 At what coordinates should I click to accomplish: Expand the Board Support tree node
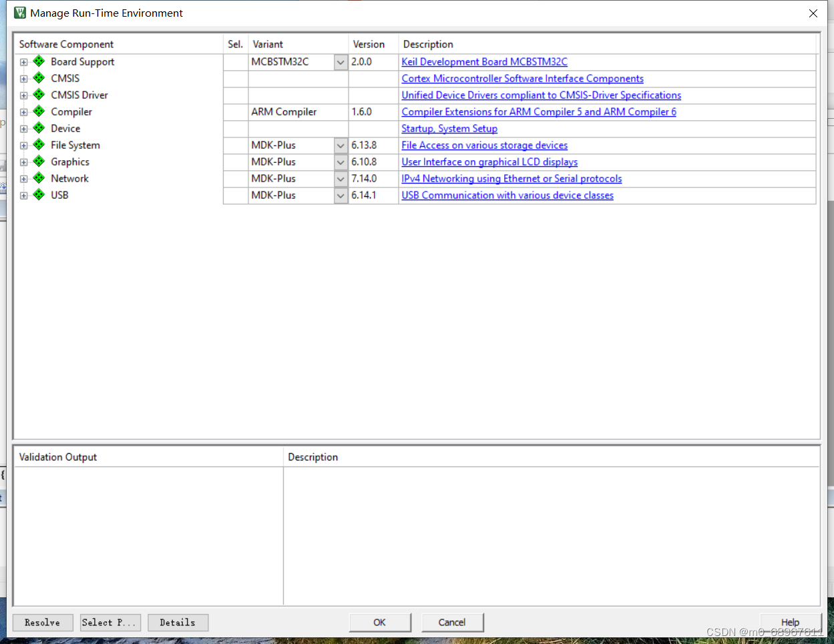[24, 62]
